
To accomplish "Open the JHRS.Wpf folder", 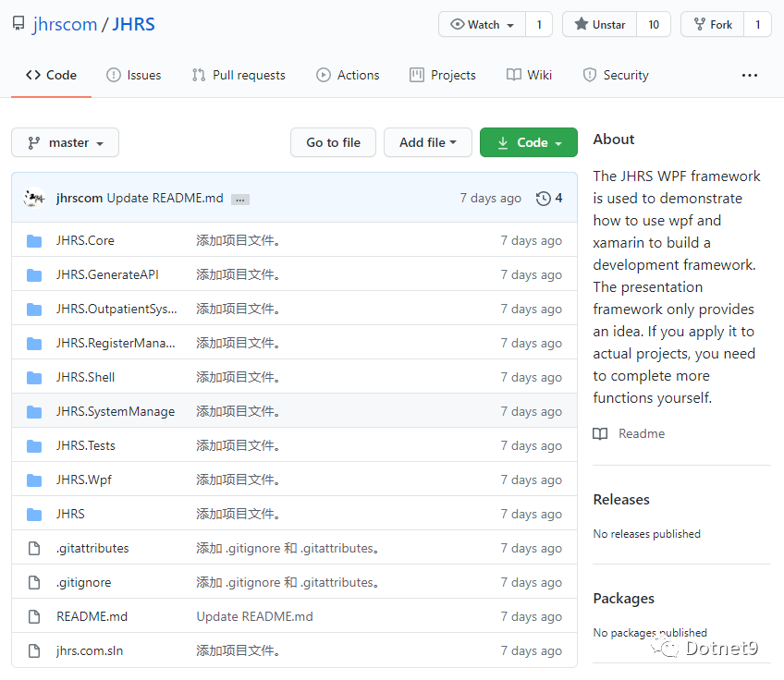I will point(84,480).
